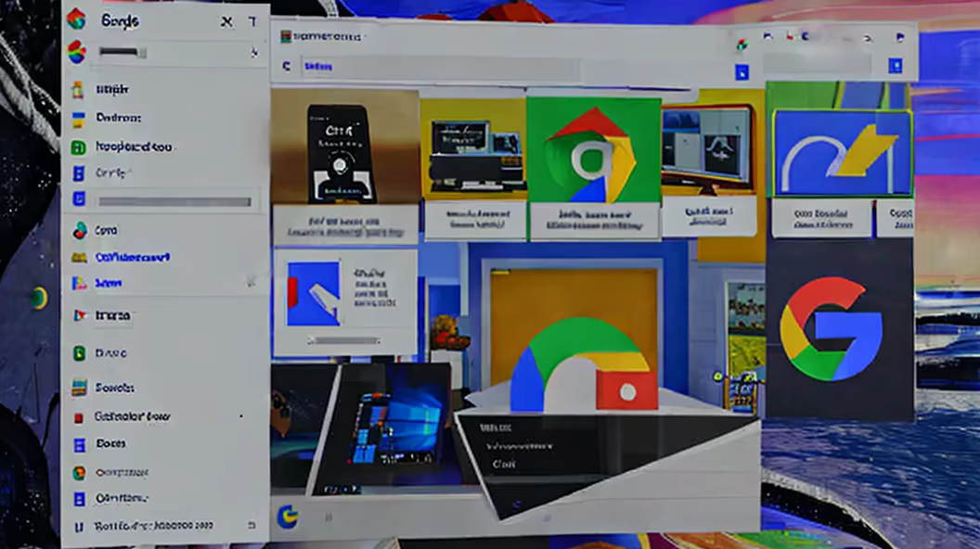Click the red play icon in the sidebar
Viewport: 980px width, 549px height.
coord(79,315)
